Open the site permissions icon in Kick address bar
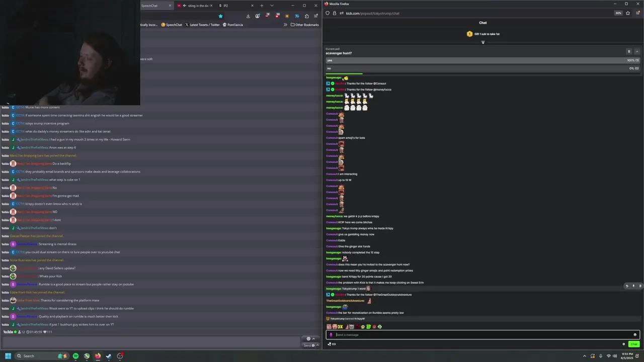Image resolution: width=644 pixels, height=362 pixels. pyautogui.click(x=341, y=13)
